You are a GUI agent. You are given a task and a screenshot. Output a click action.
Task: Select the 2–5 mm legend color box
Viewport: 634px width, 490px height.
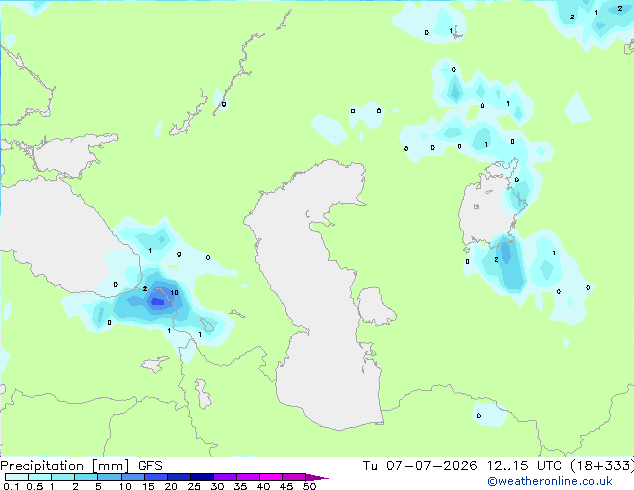click(86, 477)
